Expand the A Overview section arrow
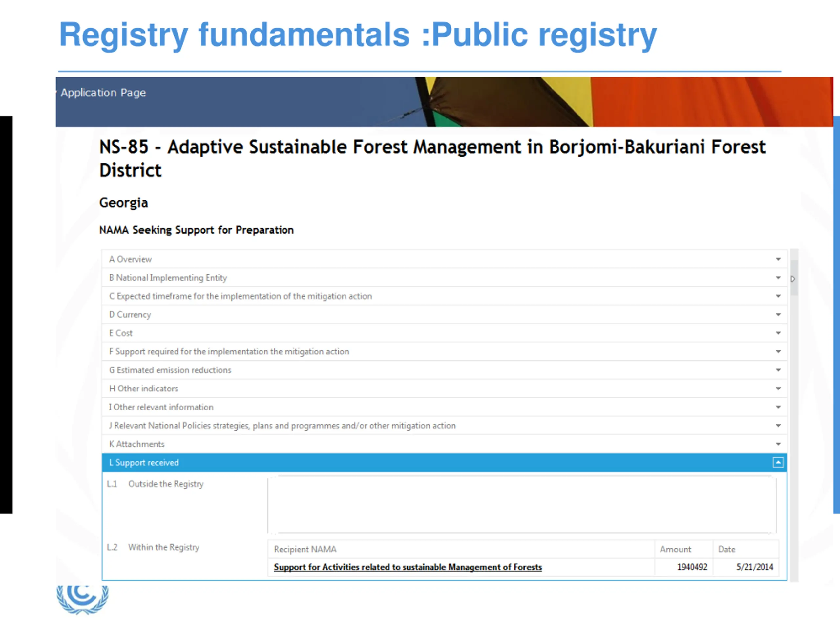840x630 pixels. pyautogui.click(x=778, y=259)
